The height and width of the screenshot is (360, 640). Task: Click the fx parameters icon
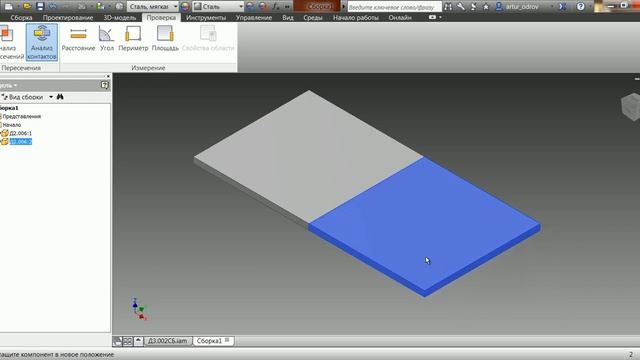point(276,7)
